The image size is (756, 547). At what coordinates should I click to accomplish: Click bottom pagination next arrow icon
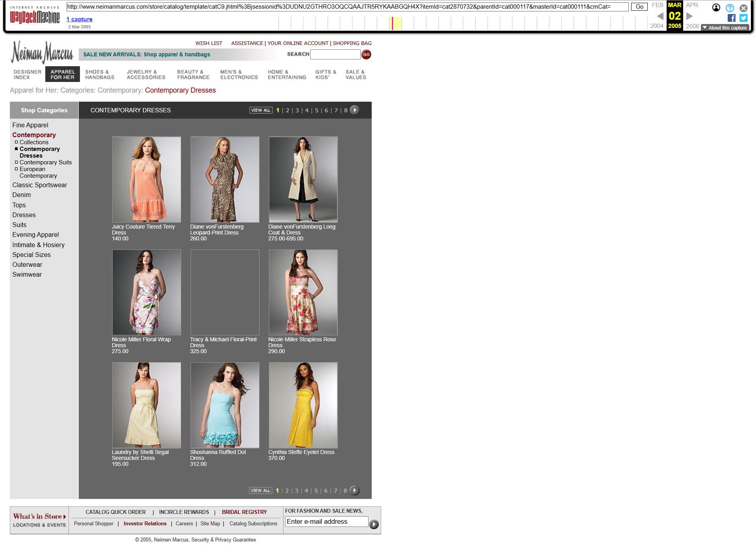coord(354,491)
